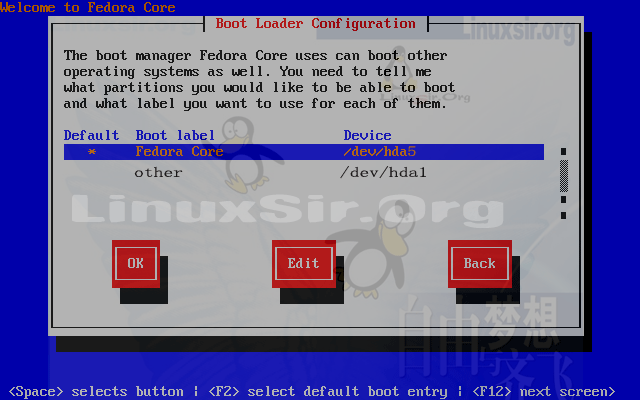
Task: Click the Space selects button hint
Action: [96, 391]
